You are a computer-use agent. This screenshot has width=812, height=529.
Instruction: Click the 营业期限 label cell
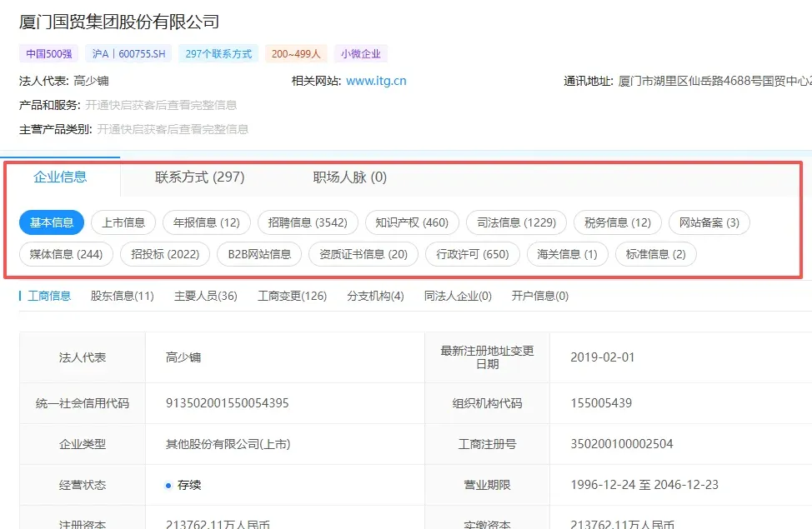coord(488,485)
